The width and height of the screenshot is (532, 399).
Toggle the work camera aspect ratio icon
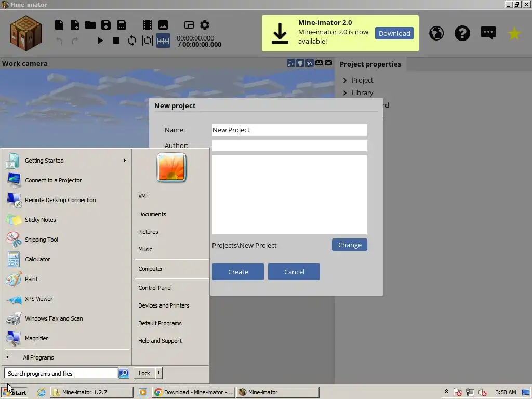[328, 63]
